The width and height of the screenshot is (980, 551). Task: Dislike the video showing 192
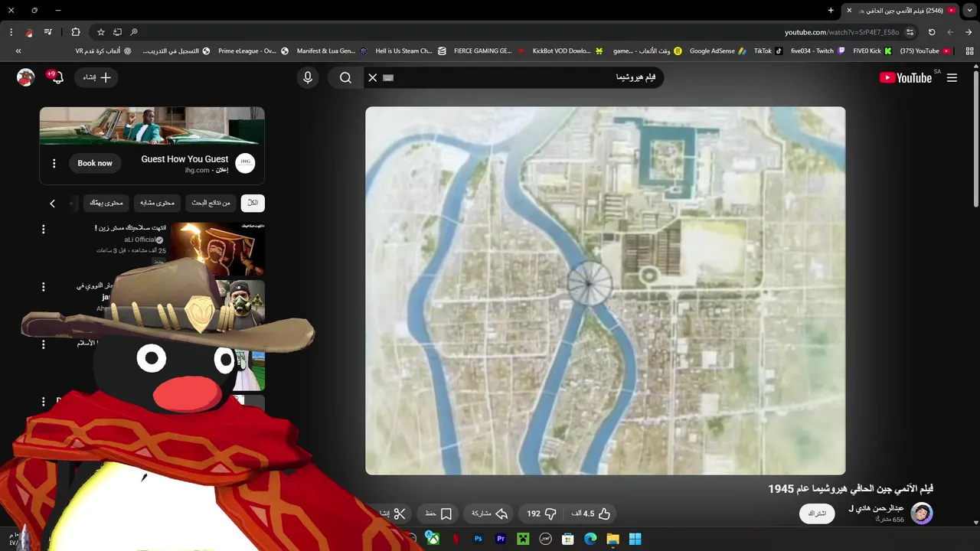[x=542, y=514]
